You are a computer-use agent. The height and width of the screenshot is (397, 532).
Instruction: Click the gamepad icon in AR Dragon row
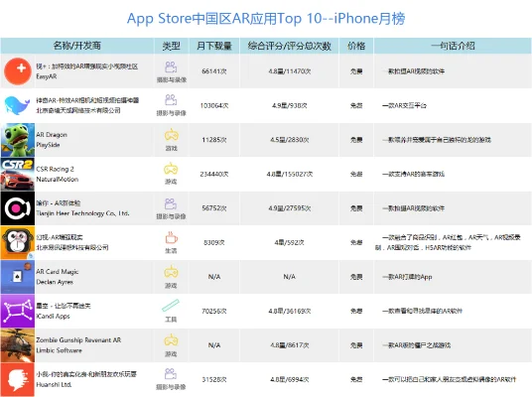172,135
